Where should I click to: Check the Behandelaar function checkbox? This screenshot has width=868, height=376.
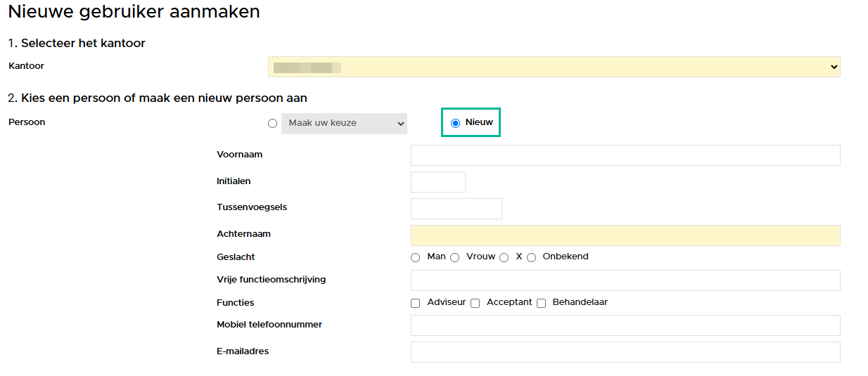point(541,304)
